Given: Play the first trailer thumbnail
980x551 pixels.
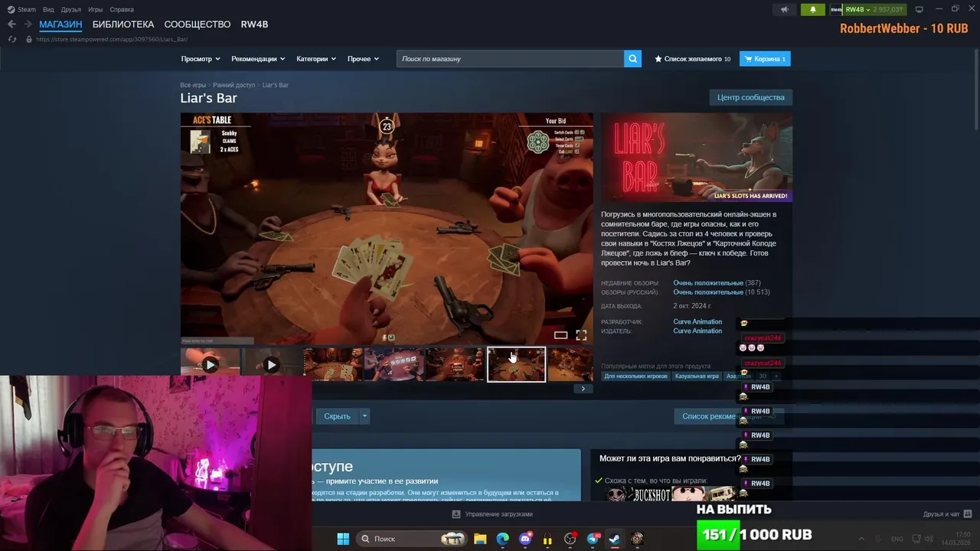Looking at the screenshot, I should pyautogui.click(x=210, y=365).
